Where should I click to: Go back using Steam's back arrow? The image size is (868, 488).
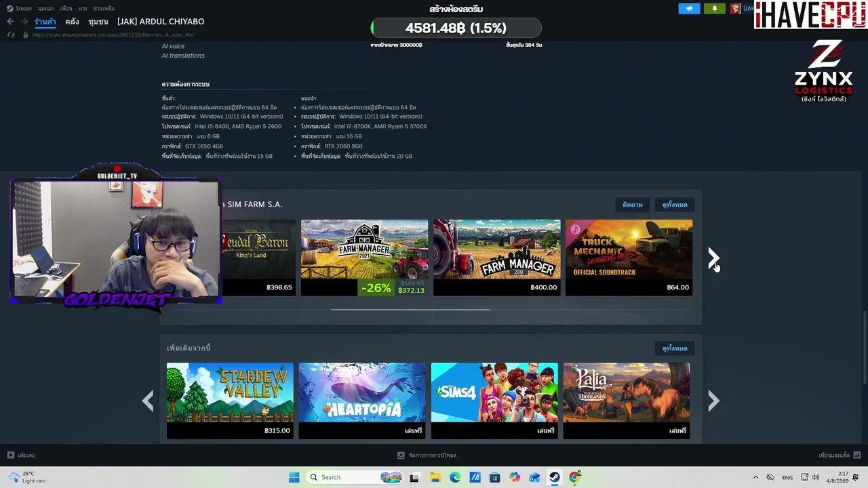pos(10,22)
